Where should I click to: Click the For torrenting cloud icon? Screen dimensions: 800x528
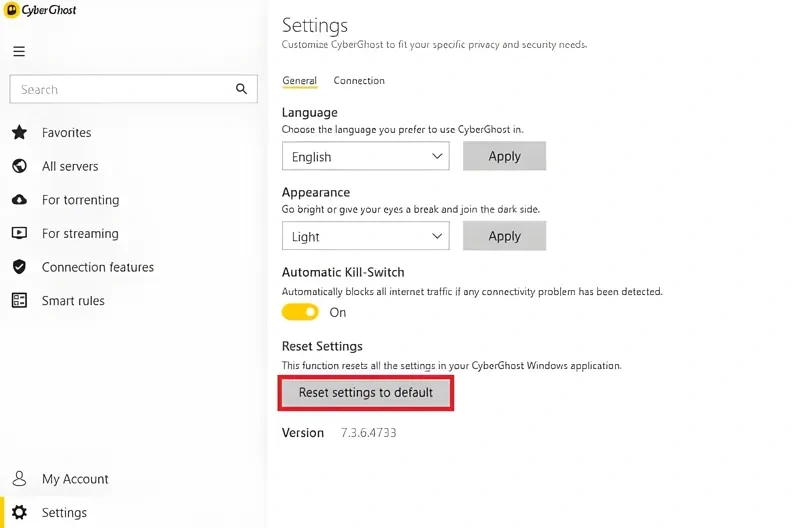pyautogui.click(x=19, y=199)
